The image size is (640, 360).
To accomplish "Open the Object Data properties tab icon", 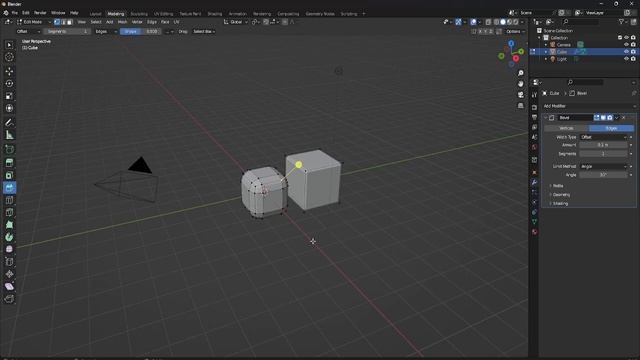I will [534, 222].
